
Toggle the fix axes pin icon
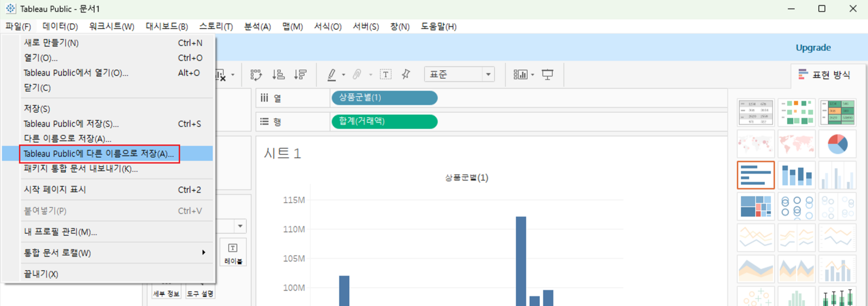[406, 74]
